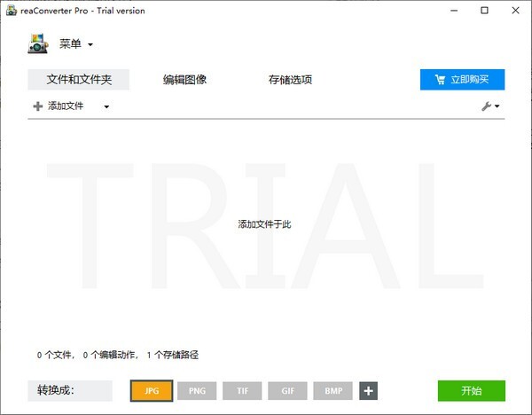
Task: Select PNG as output format
Action: (197, 390)
